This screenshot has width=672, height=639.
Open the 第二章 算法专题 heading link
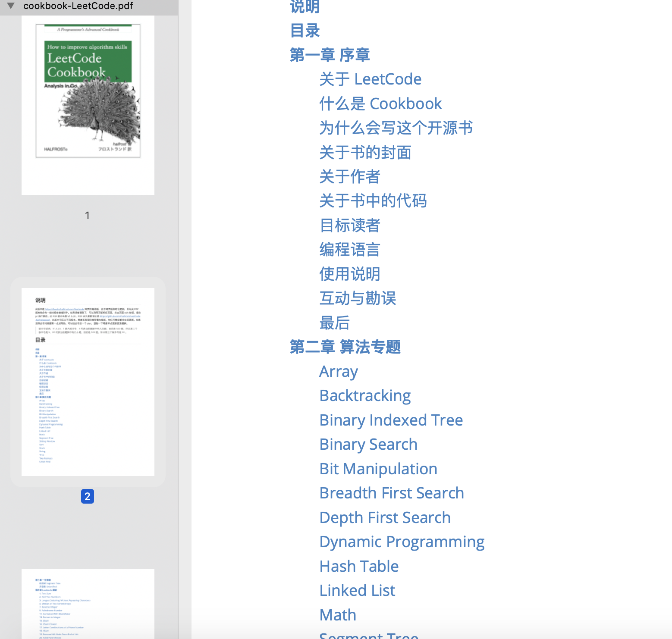[x=345, y=347]
